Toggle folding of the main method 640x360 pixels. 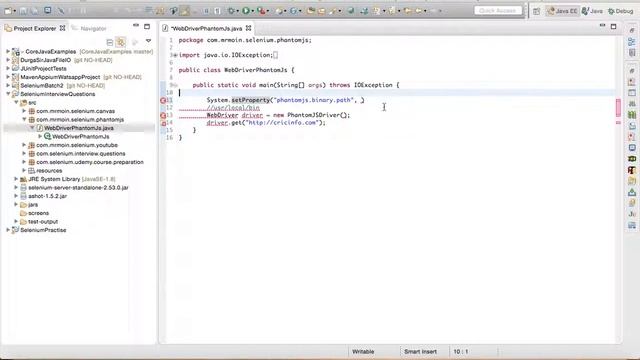pos(175,85)
